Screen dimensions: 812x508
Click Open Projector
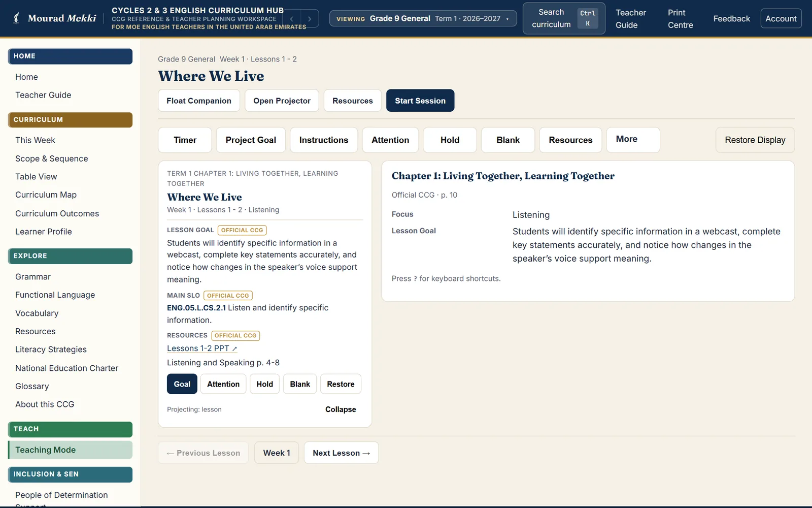click(282, 101)
